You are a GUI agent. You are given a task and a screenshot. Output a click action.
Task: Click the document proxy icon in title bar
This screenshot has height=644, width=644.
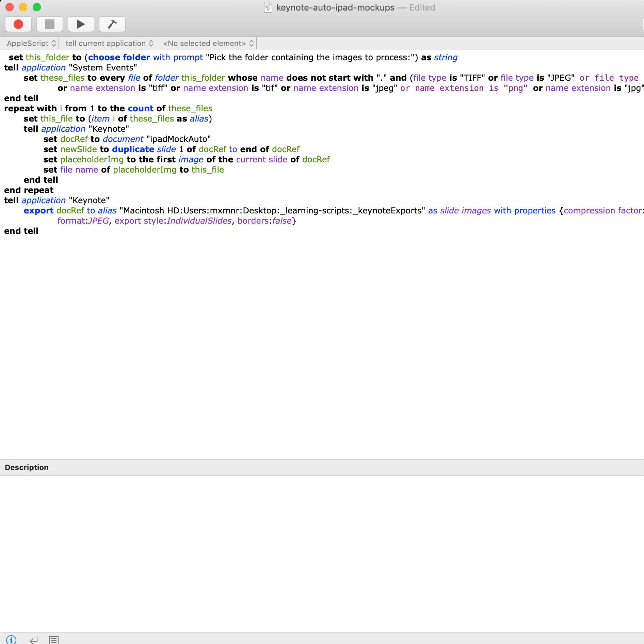[268, 7]
